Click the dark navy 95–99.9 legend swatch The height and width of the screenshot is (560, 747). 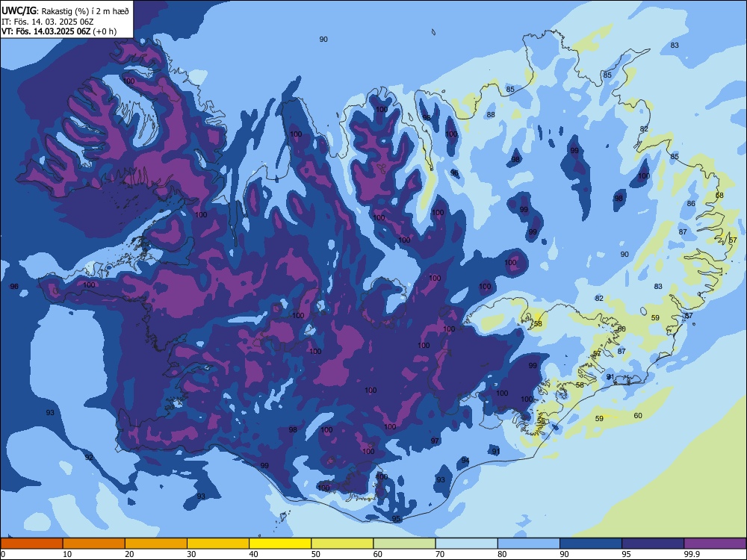tap(653, 544)
